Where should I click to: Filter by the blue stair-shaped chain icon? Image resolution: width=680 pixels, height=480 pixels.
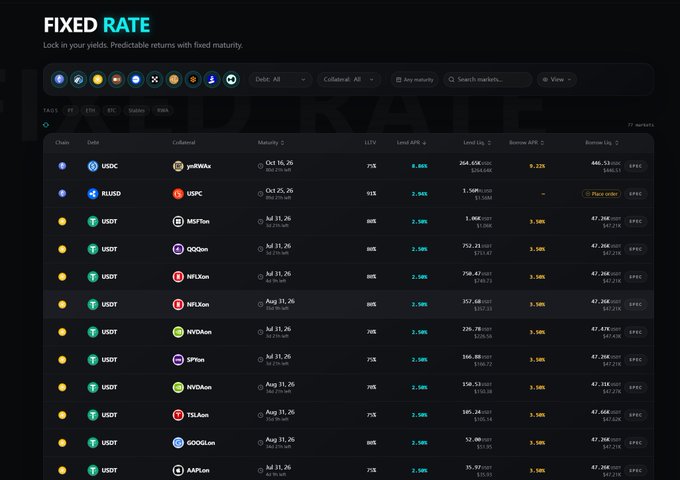click(212, 79)
